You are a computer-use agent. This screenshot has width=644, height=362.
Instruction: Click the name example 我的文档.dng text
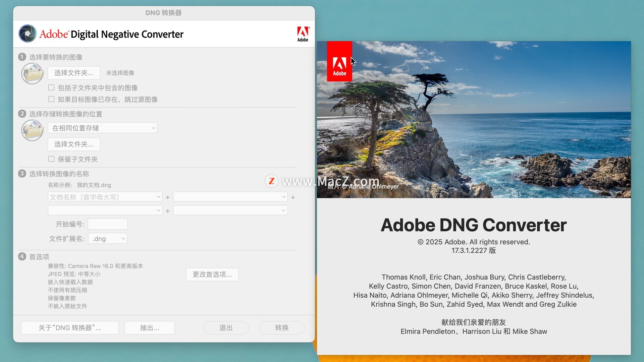click(x=94, y=185)
